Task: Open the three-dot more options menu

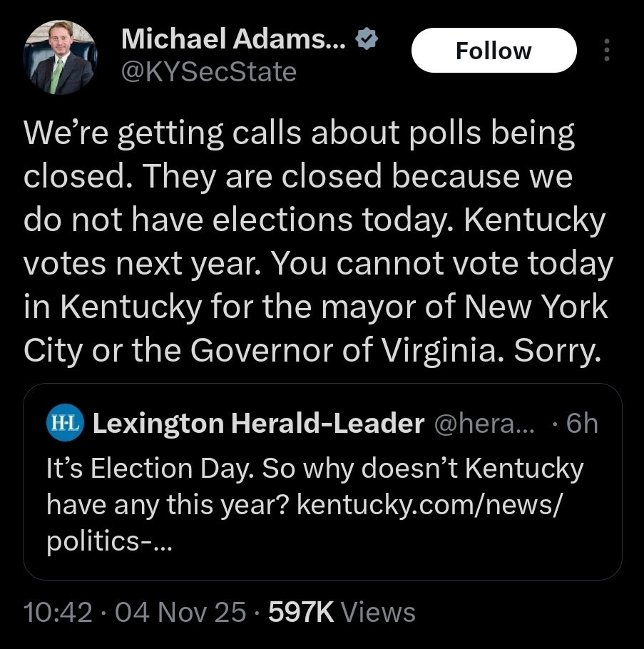Action: (606, 50)
